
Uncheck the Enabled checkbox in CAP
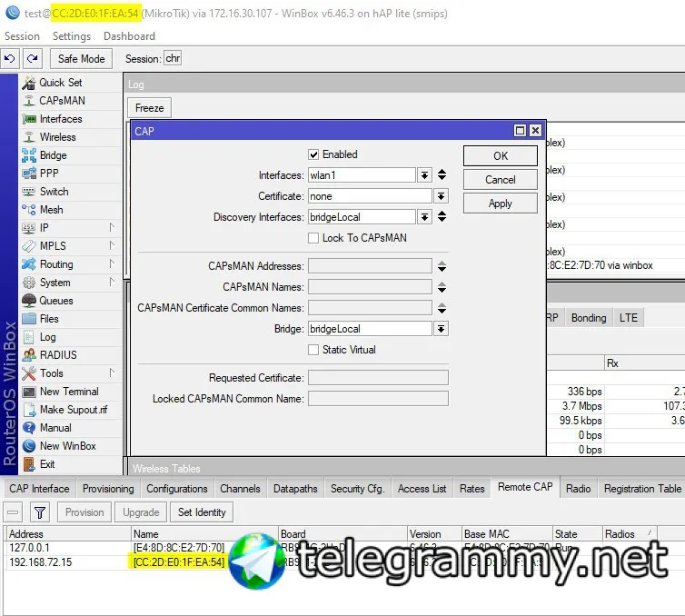click(x=313, y=154)
